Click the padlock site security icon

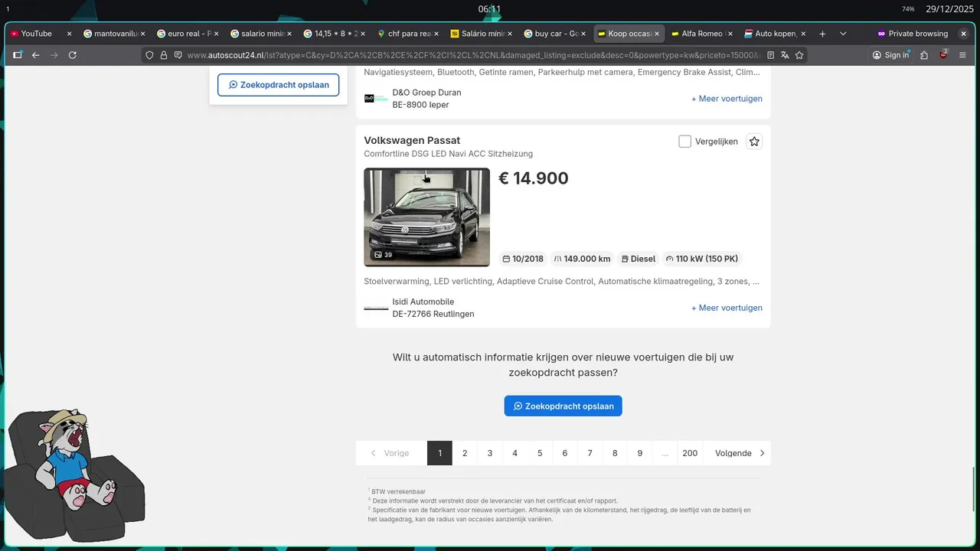pyautogui.click(x=164, y=55)
